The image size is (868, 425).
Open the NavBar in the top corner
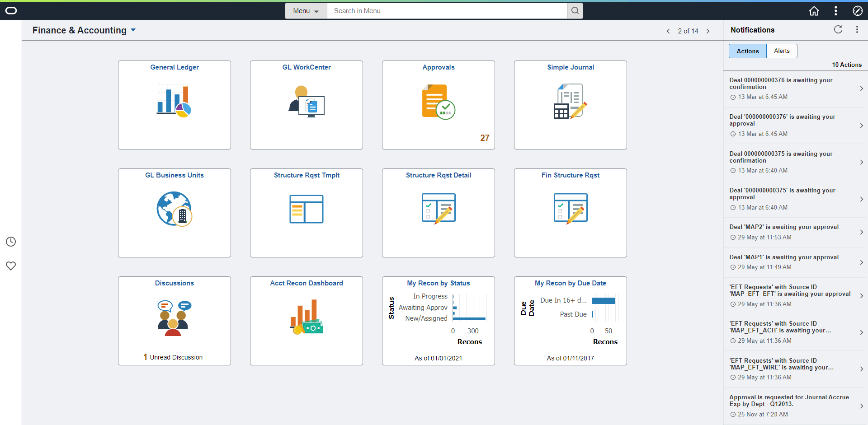(858, 10)
